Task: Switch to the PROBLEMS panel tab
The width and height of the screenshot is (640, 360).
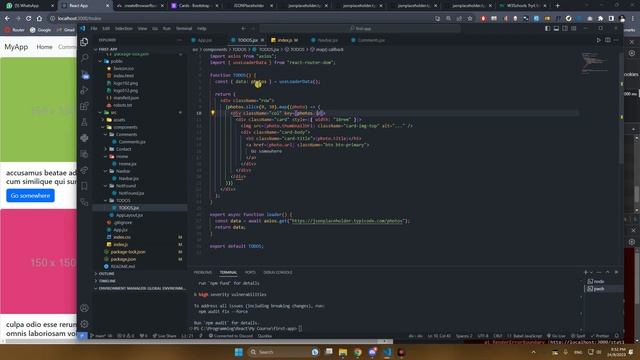Action: pyautogui.click(x=202, y=272)
